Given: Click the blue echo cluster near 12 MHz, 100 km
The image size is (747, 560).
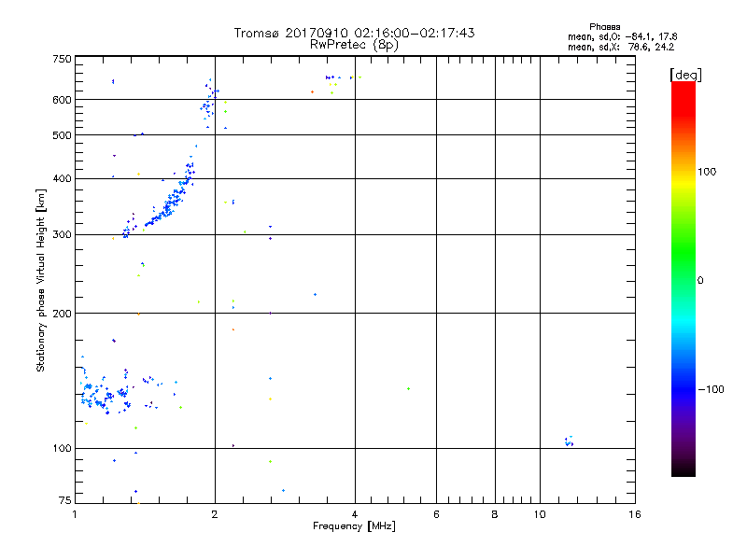Looking at the screenshot, I should [569, 441].
